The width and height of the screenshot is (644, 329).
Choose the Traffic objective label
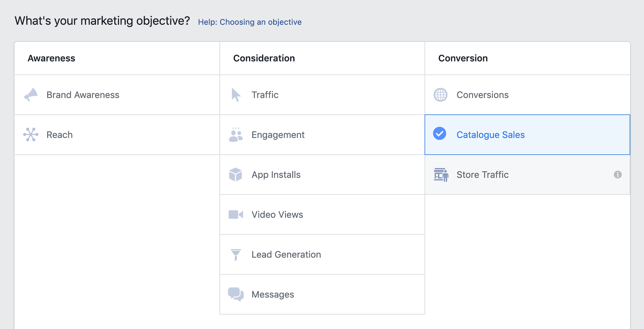pyautogui.click(x=265, y=95)
